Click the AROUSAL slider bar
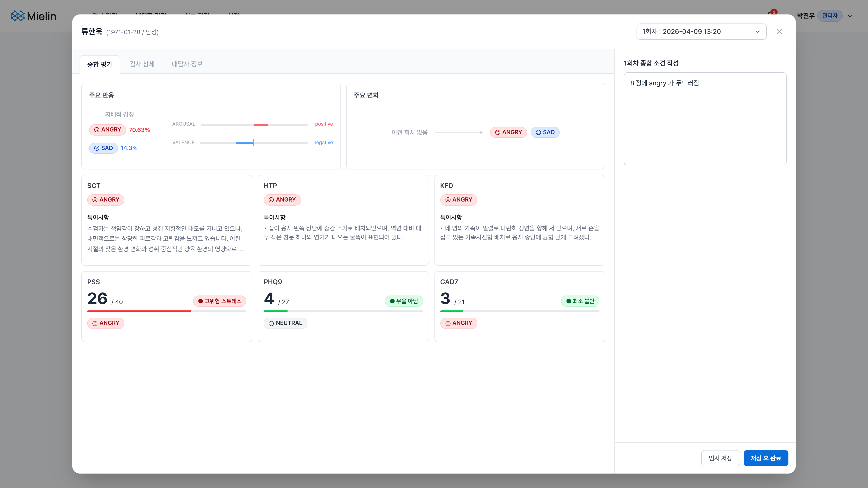 [254, 125]
